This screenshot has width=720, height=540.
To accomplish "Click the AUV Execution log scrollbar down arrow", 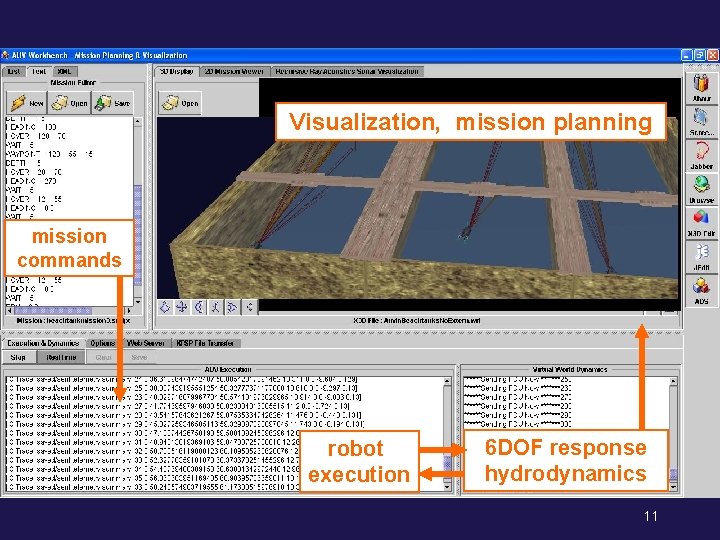I will tap(447, 487).
